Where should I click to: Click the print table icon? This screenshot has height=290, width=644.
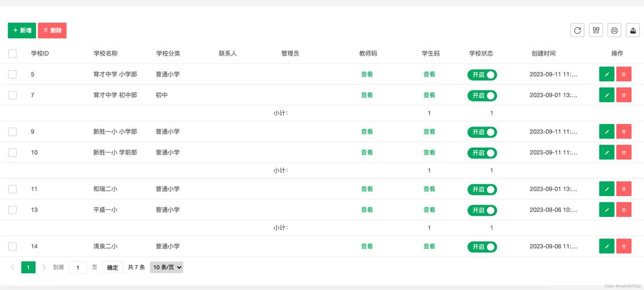click(x=614, y=30)
